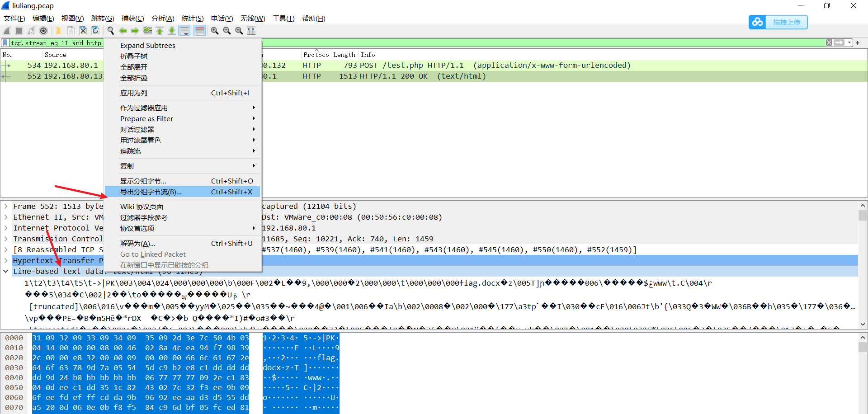Toggle packet list colorization
The width and height of the screenshot is (868, 414).
tap(199, 30)
